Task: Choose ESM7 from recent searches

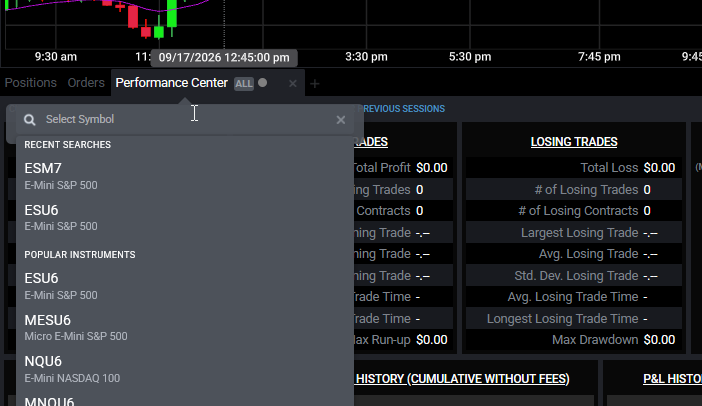Action: tap(184, 176)
